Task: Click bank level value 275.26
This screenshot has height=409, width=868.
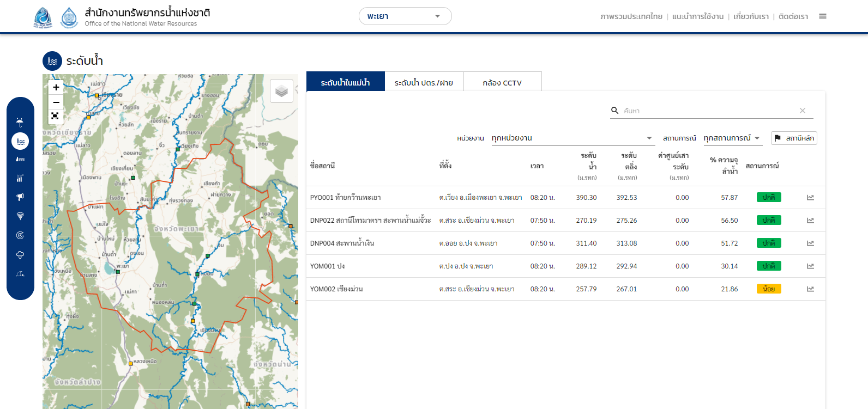Action: coord(626,221)
